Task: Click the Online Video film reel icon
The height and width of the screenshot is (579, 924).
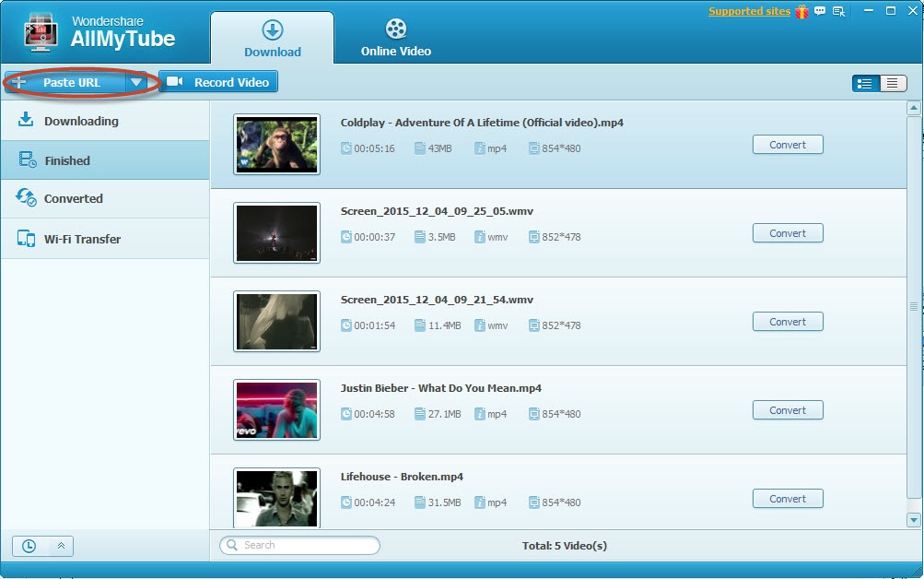Action: pyautogui.click(x=396, y=29)
